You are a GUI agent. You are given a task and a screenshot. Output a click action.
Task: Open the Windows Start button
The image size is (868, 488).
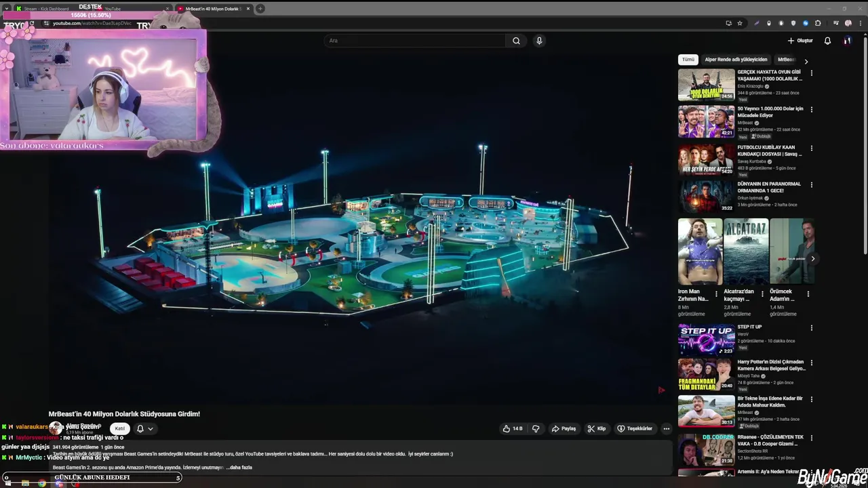(7, 483)
